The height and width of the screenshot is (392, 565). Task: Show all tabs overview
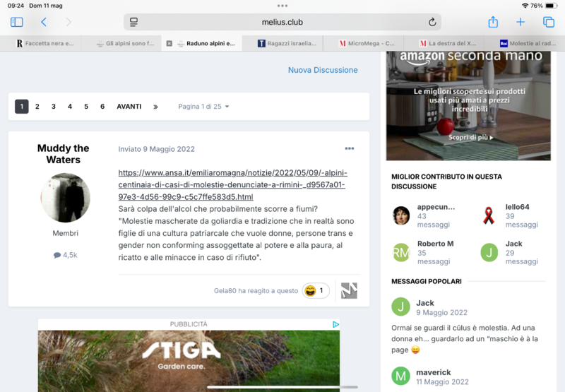[549, 22]
